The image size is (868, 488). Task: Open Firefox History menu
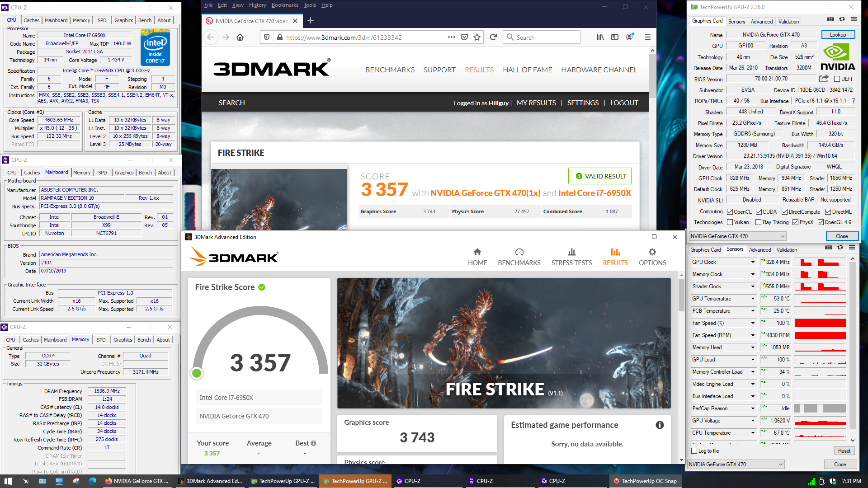(257, 5)
